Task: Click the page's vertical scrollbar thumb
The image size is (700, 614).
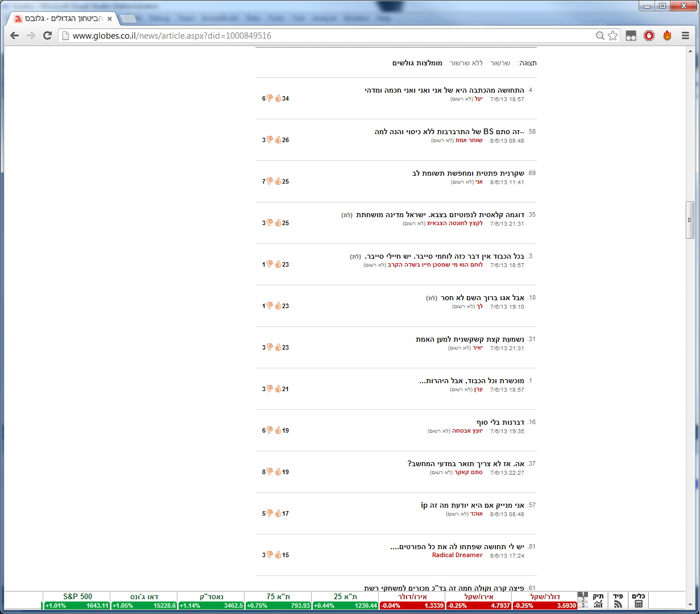Action: click(690, 220)
